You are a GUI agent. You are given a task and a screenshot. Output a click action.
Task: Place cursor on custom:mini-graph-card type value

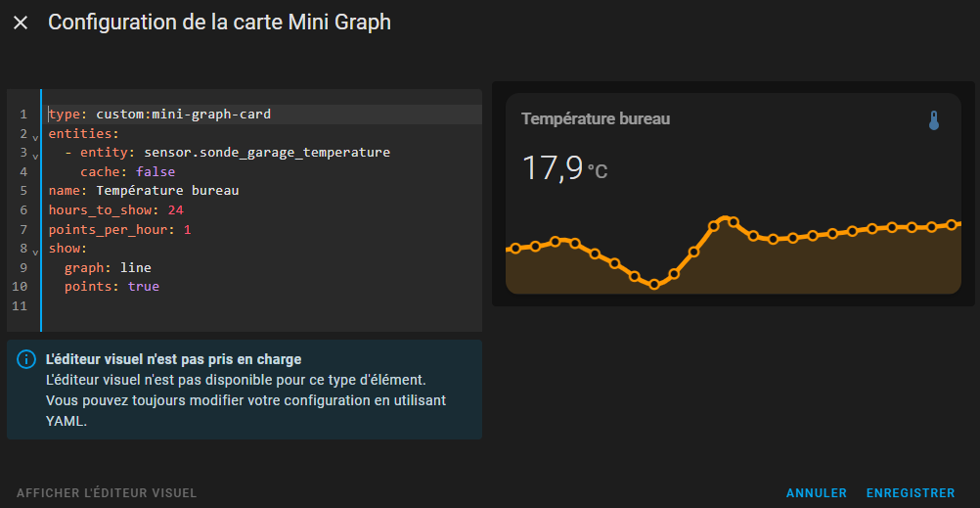tap(183, 115)
